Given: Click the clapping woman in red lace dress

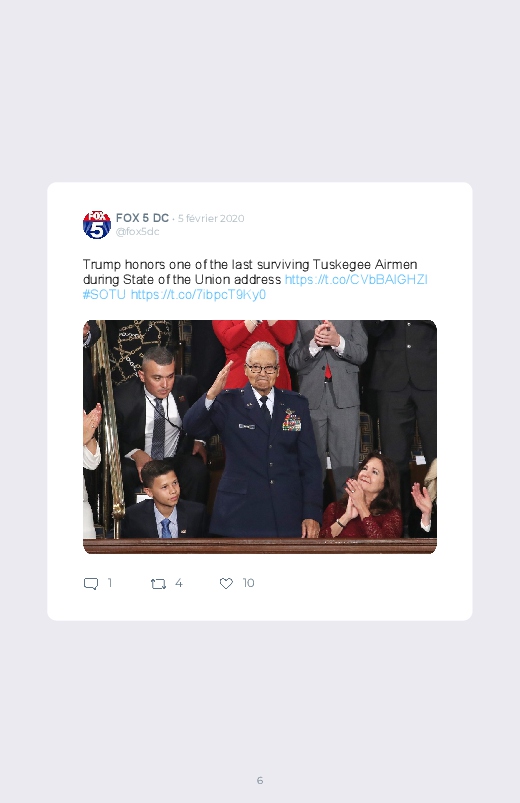Looking at the screenshot, I should pyautogui.click(x=364, y=495).
